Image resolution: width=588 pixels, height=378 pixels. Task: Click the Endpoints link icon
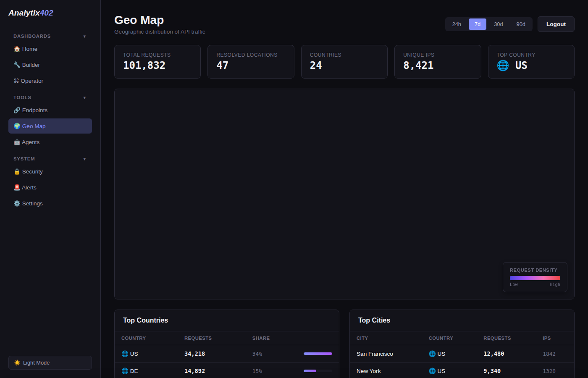click(17, 110)
